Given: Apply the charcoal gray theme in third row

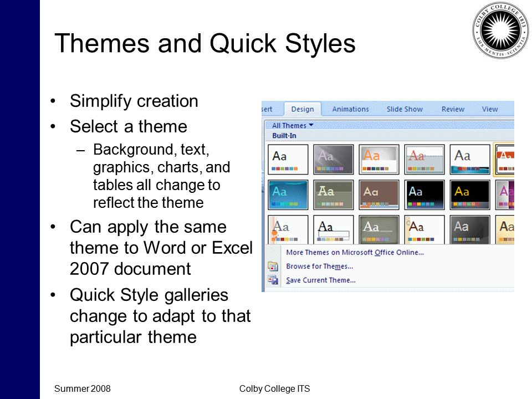Looking at the screenshot, I should click(470, 229).
